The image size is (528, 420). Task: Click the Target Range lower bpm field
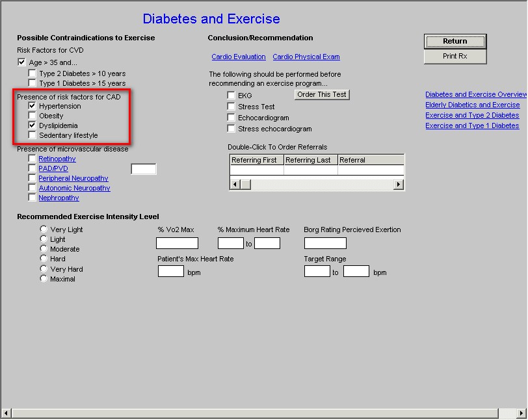(317, 272)
